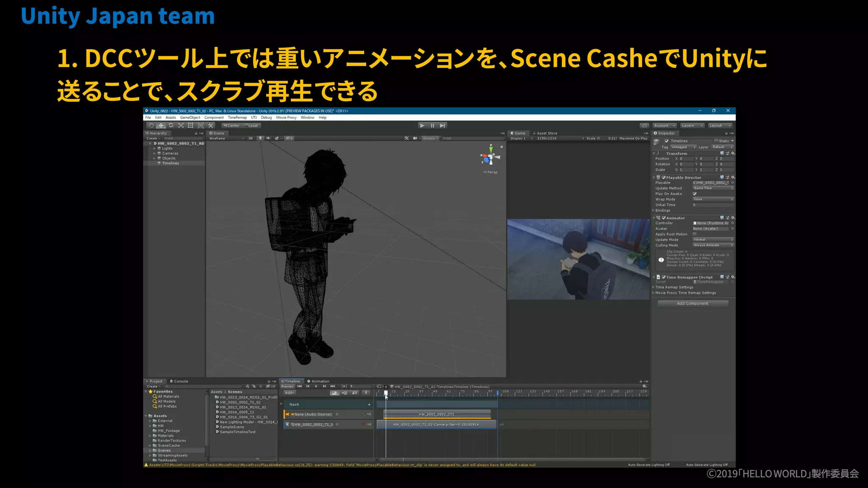868x488 pixels.
Task: Toggle hidden objects visibility counter
Action: [289, 138]
